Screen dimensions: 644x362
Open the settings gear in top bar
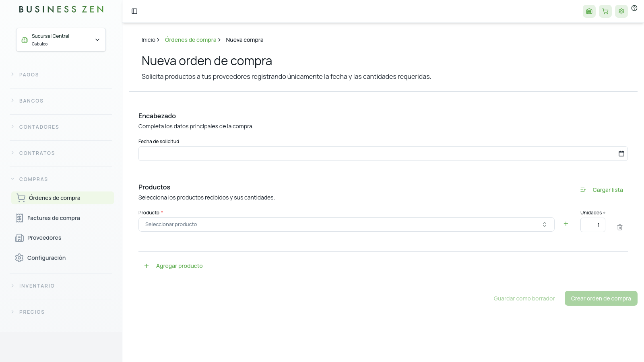pyautogui.click(x=621, y=11)
